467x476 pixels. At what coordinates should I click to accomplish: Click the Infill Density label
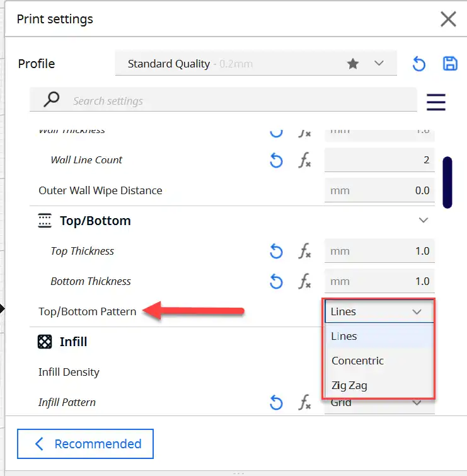tap(69, 372)
